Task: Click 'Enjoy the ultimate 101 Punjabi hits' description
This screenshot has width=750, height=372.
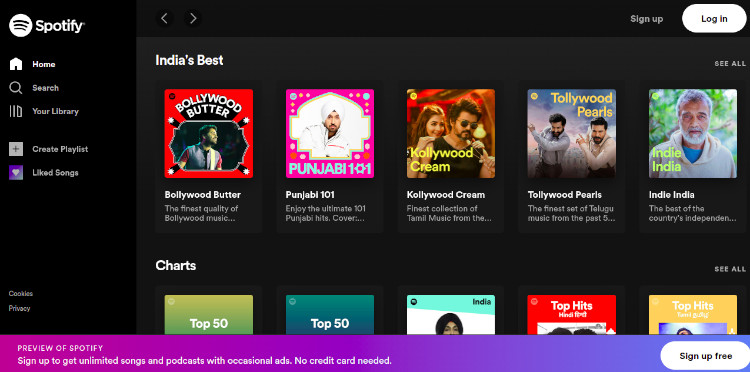Action: click(x=326, y=213)
